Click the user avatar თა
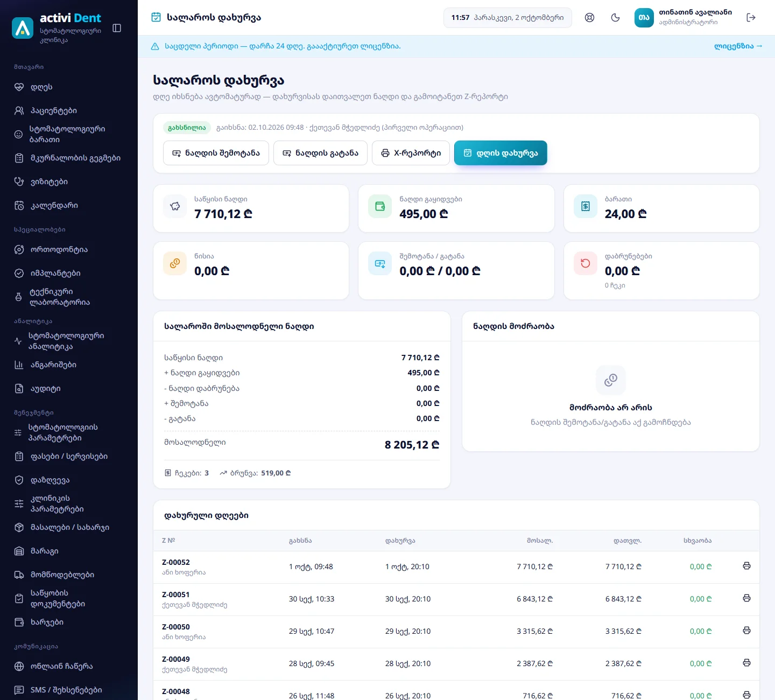Image resolution: width=775 pixels, height=700 pixels. 644,18
